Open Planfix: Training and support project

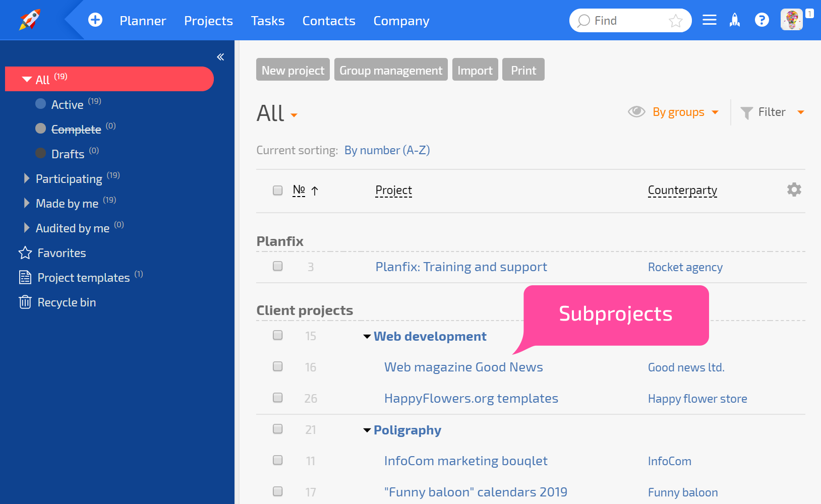pyautogui.click(x=461, y=267)
